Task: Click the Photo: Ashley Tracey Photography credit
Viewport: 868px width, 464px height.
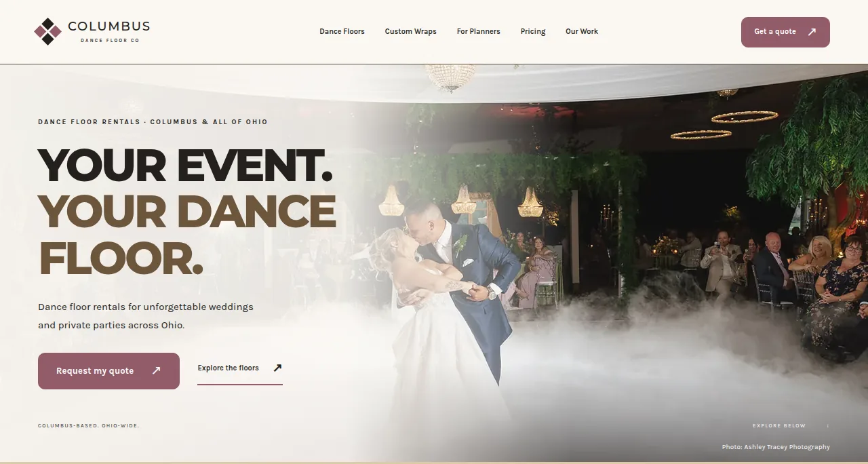Action: pyautogui.click(x=776, y=447)
